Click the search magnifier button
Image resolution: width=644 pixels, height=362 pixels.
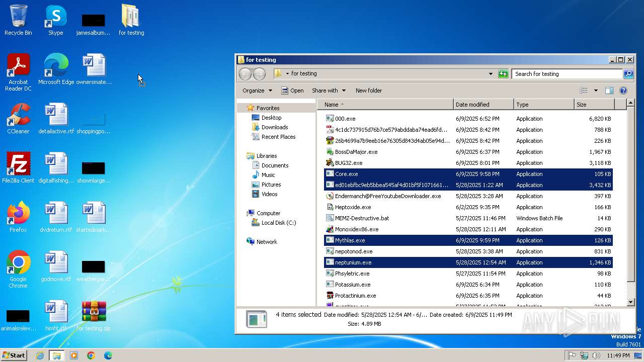[x=628, y=74]
